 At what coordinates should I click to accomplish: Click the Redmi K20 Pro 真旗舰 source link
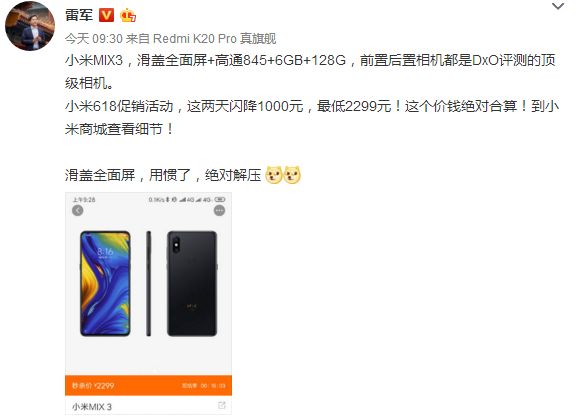coord(215,39)
